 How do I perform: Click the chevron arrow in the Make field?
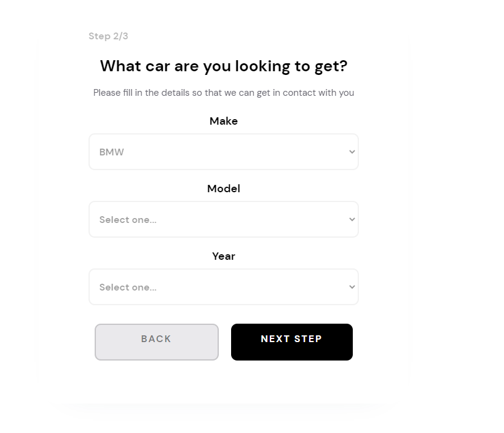coord(352,152)
